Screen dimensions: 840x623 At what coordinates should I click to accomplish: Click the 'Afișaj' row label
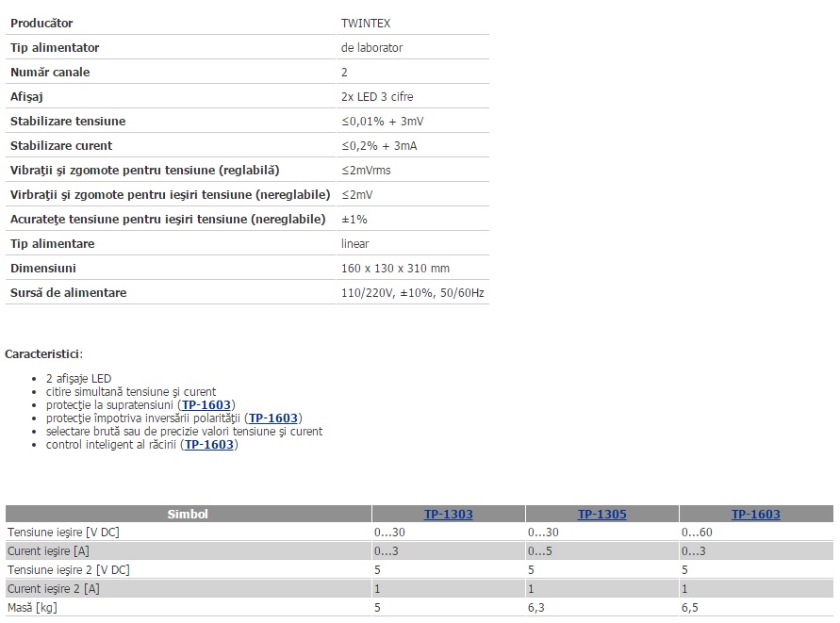click(x=26, y=97)
